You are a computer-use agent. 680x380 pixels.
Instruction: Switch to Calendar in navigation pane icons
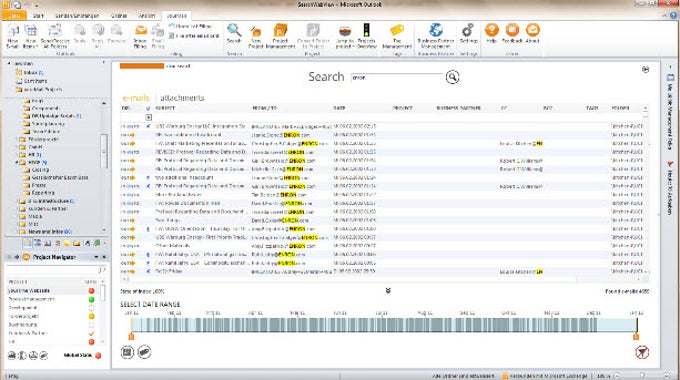click(38, 243)
